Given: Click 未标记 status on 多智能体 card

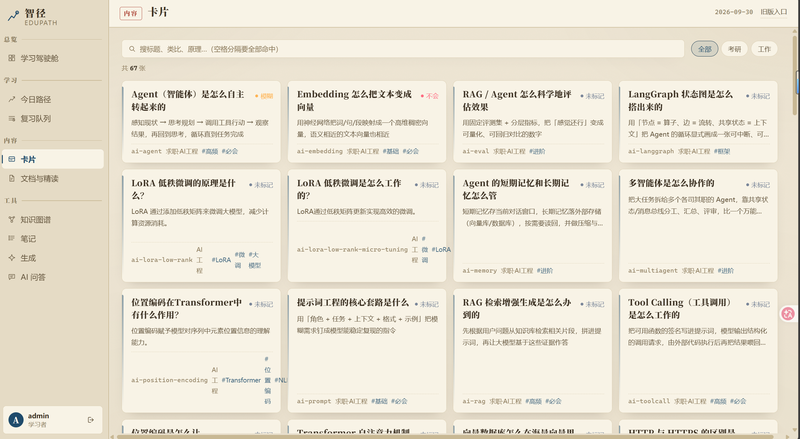Looking at the screenshot, I should tap(758, 185).
